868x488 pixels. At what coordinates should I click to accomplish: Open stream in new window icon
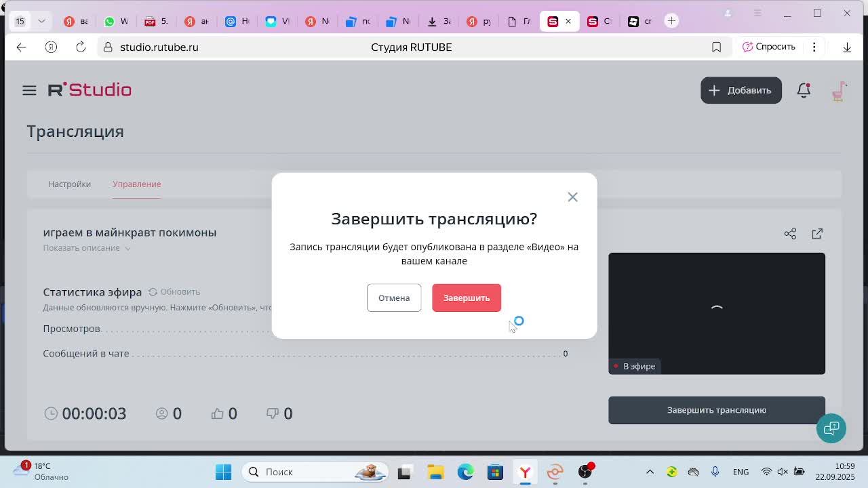(817, 234)
